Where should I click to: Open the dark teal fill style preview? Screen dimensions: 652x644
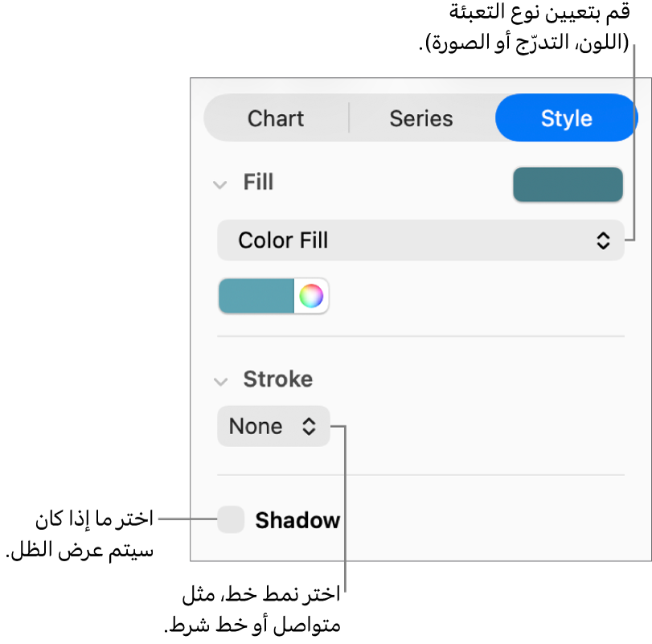(568, 184)
